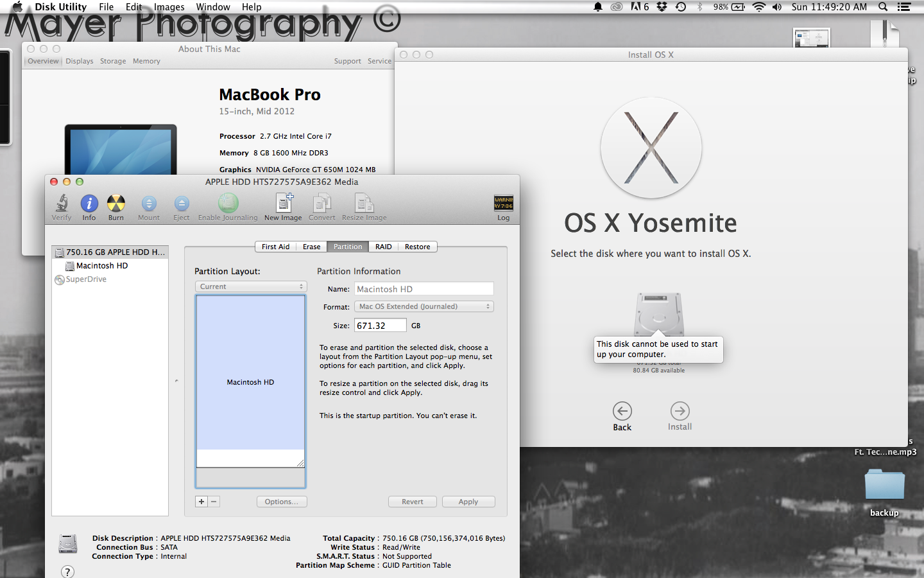Switch to the Restore tab
The width and height of the screenshot is (924, 578).
pos(418,247)
